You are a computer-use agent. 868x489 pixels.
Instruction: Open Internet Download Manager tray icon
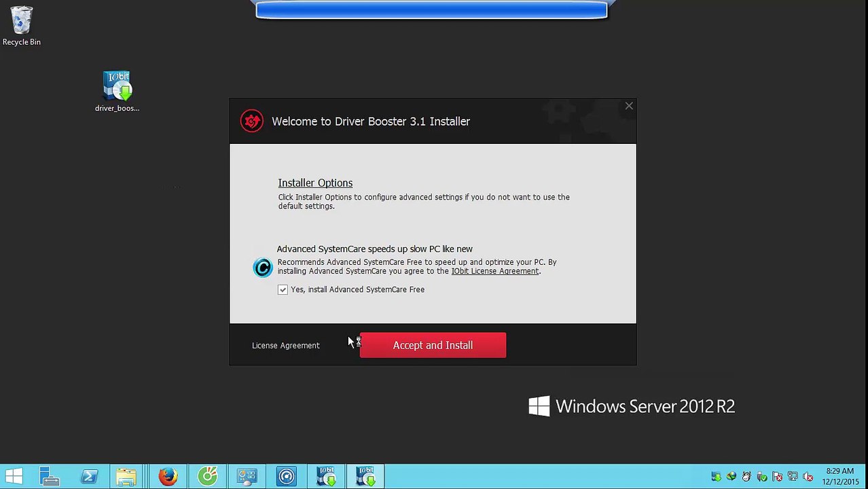coord(731,477)
